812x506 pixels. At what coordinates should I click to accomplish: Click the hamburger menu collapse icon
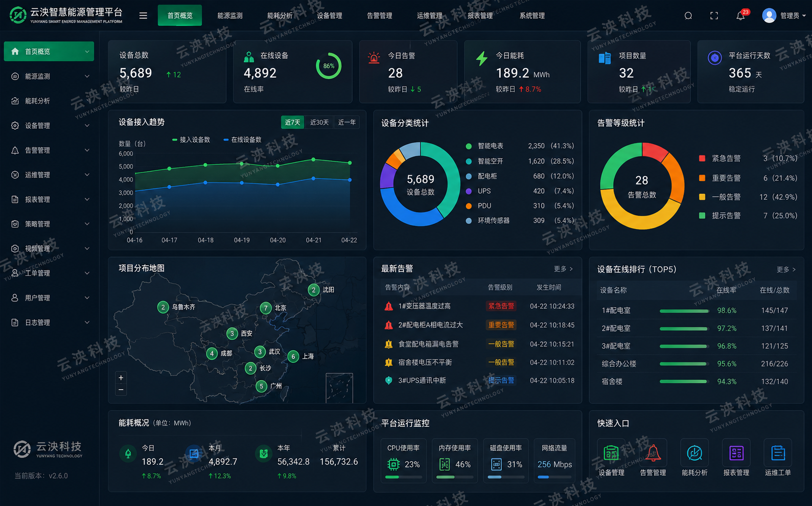click(x=143, y=16)
